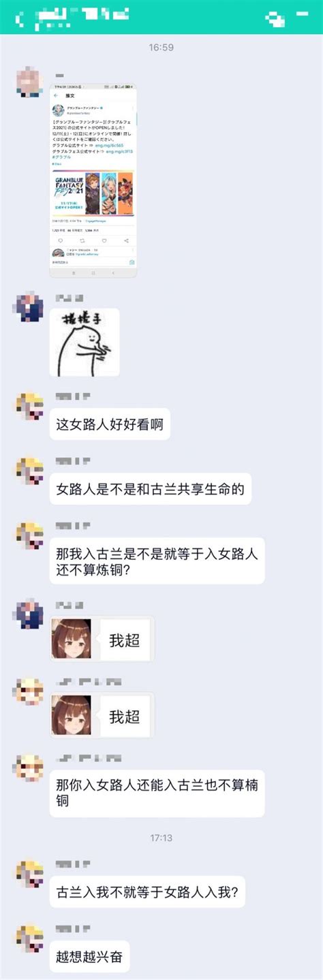Tap the message 越想越兴奋

pos(89,956)
